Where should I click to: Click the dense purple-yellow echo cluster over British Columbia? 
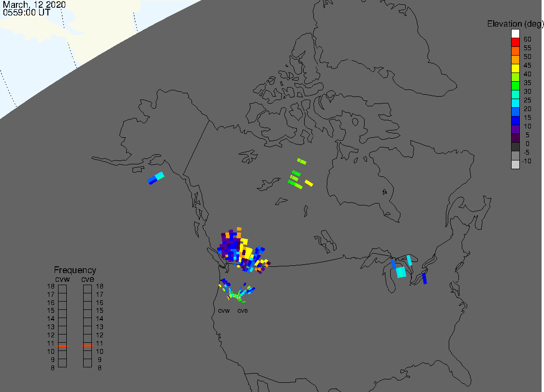[x=243, y=250]
